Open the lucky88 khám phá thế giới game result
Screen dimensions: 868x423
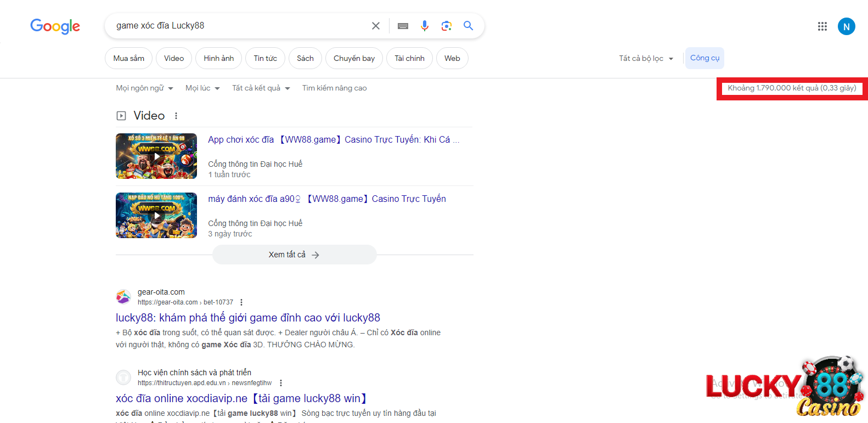[x=248, y=318]
